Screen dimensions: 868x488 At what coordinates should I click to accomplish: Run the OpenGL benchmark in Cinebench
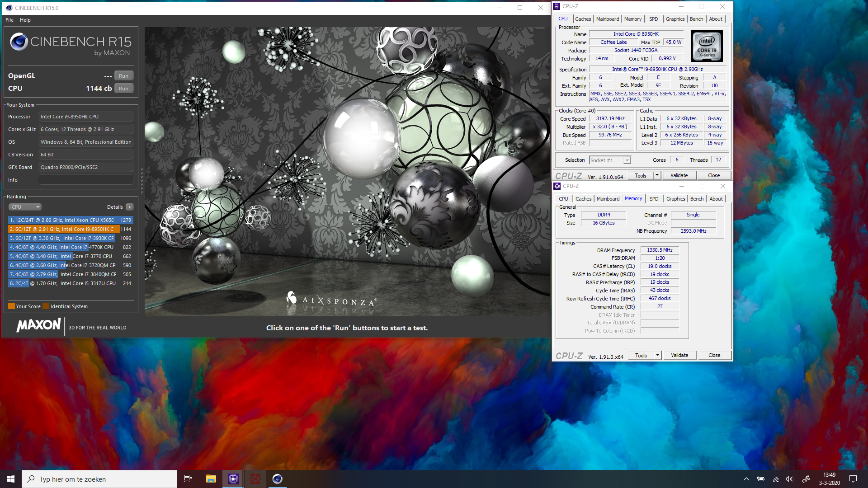124,76
